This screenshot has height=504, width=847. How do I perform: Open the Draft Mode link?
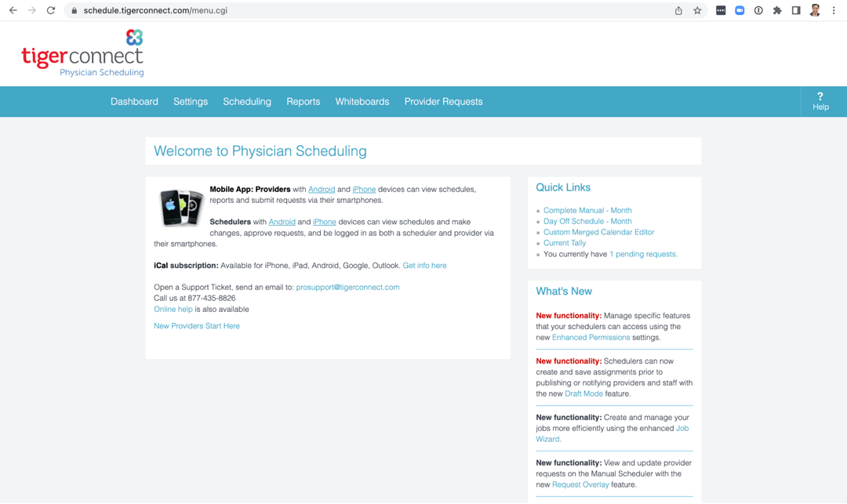tap(584, 393)
